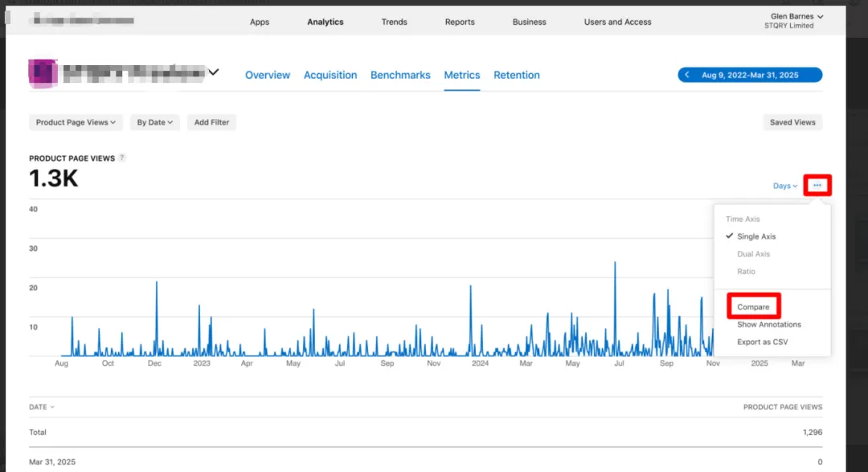This screenshot has height=472, width=868.
Task: Click the Total row label
Action: tap(38, 433)
